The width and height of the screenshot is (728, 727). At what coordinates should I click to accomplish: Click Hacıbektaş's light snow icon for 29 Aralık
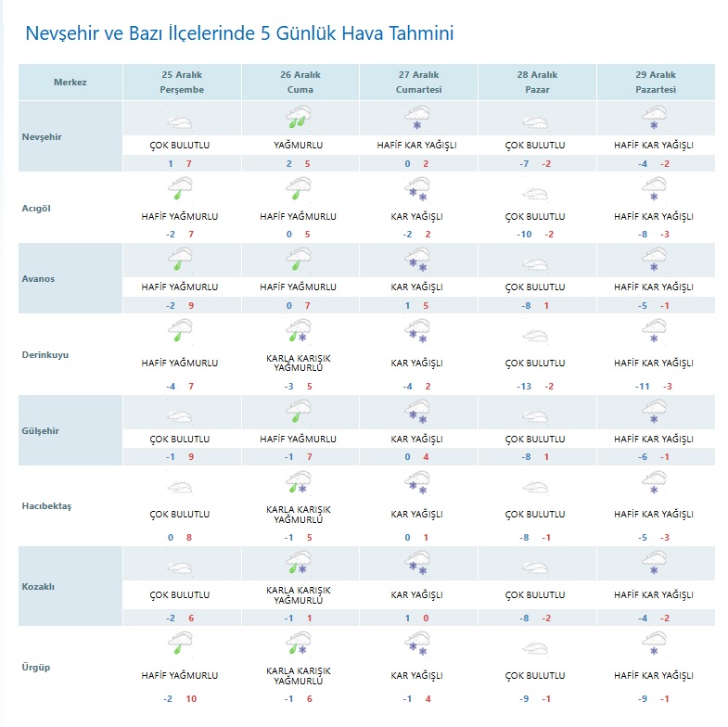(654, 482)
